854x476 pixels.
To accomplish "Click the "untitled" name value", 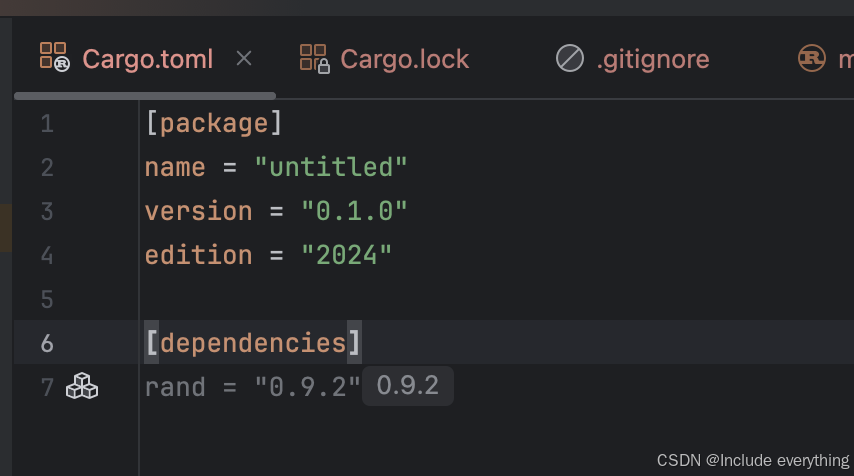I will coord(331,167).
